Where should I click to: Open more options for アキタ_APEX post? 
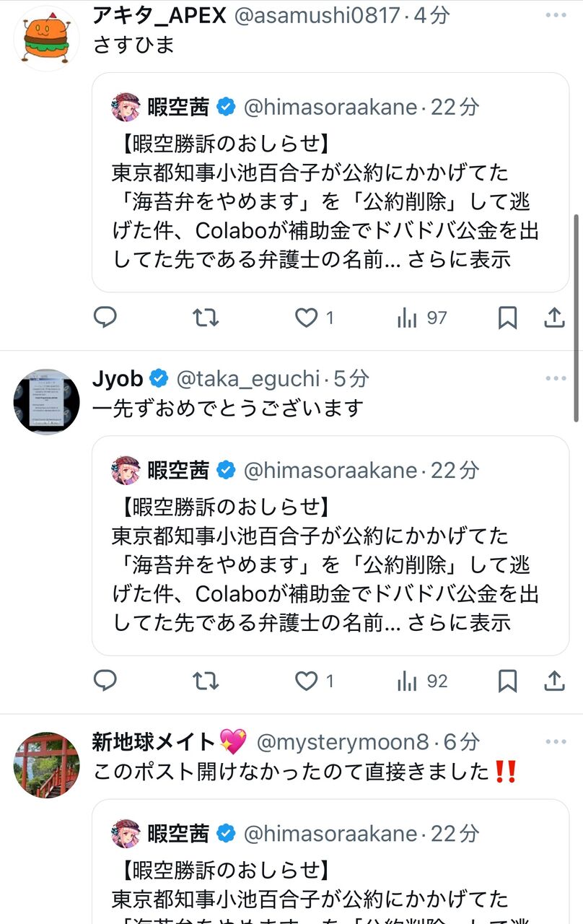coord(556,15)
